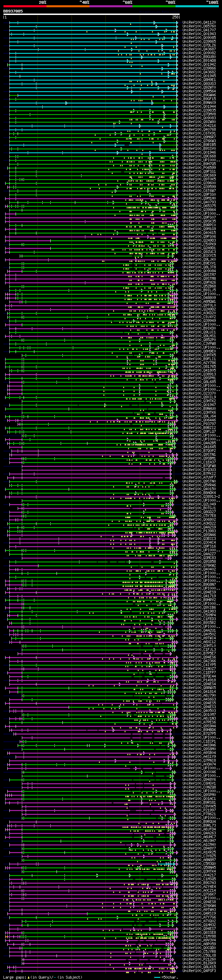Select the UniRef100_C9J4Y2 label
222x980 pixels.
[x=199, y=317]
